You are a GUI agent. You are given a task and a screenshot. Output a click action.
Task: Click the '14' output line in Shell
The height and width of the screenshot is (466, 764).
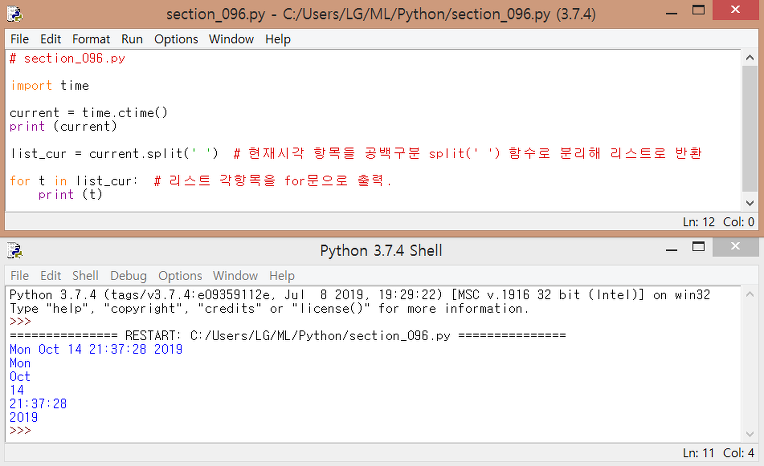click(17, 390)
